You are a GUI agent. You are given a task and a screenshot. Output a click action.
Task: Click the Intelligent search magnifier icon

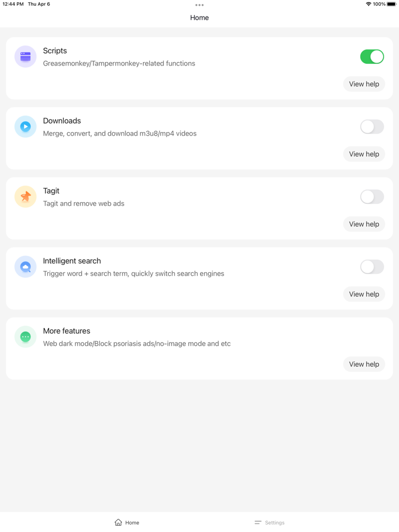tap(25, 267)
